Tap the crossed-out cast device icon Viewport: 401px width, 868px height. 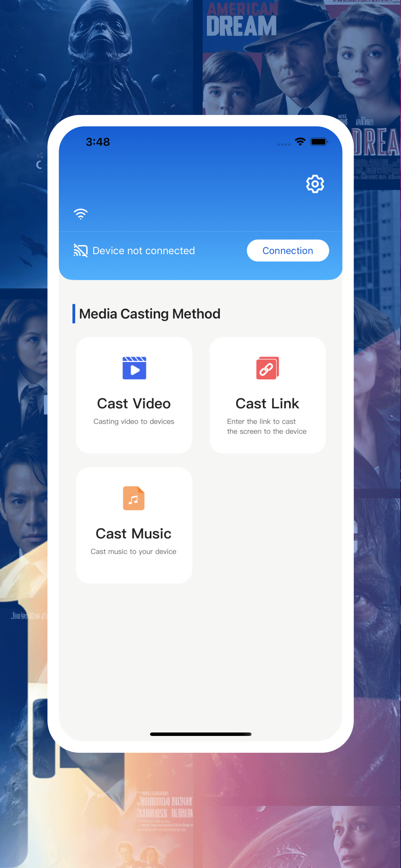click(x=80, y=250)
